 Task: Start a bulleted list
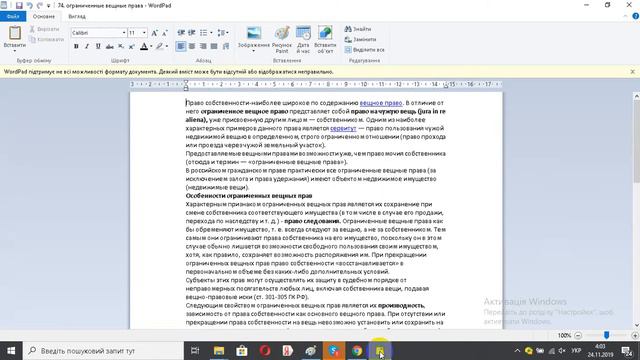tap(203, 33)
